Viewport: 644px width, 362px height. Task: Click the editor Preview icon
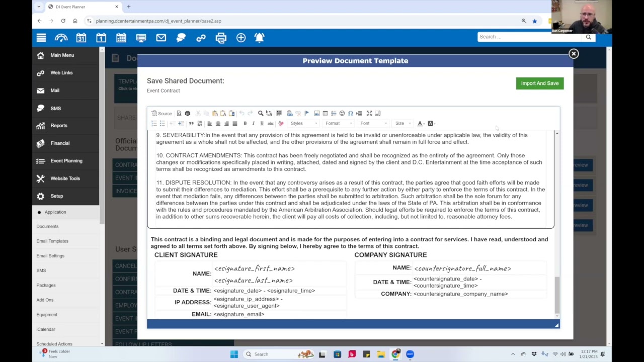click(179, 114)
